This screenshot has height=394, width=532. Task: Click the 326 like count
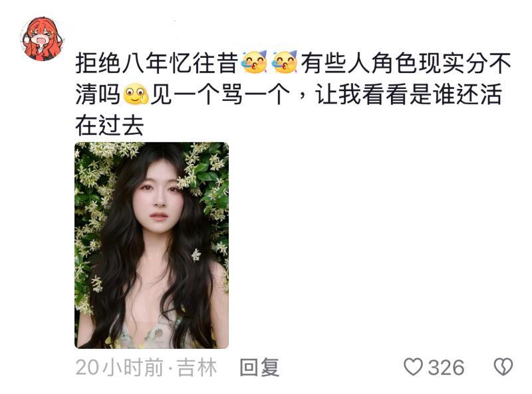(446, 367)
